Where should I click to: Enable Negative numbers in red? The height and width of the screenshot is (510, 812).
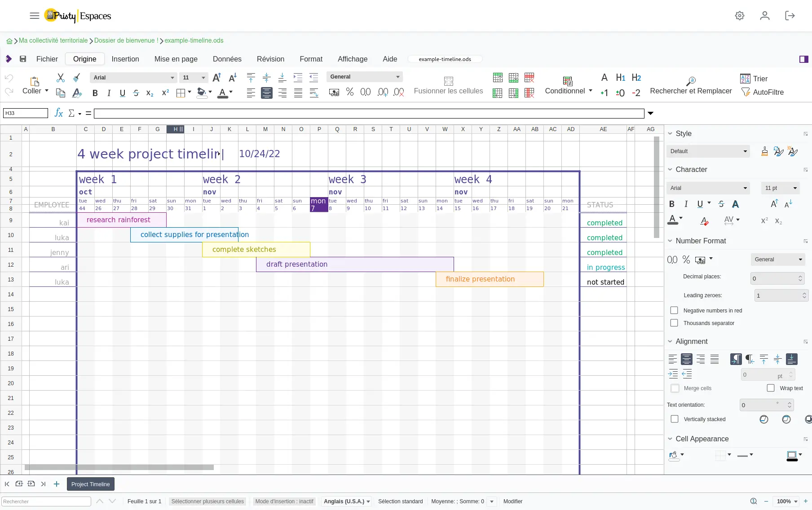click(674, 310)
